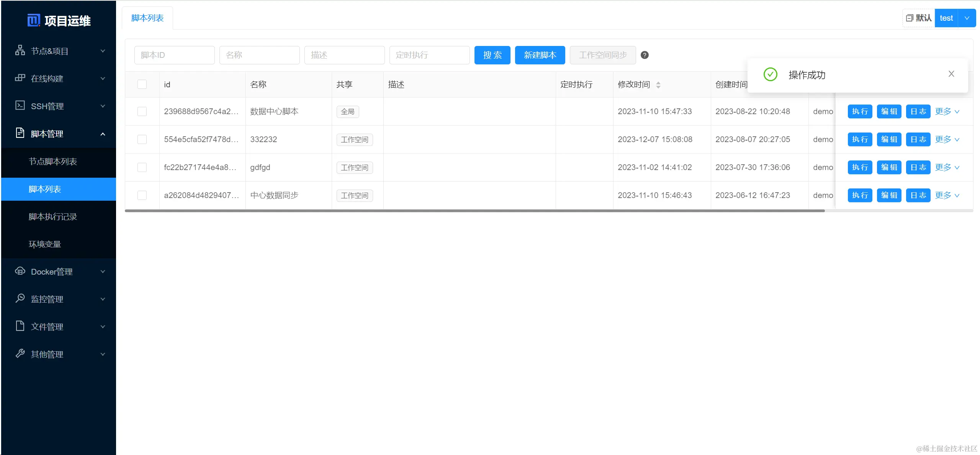
Task: Open 脚本执行记录 submenu item
Action: pos(59,217)
